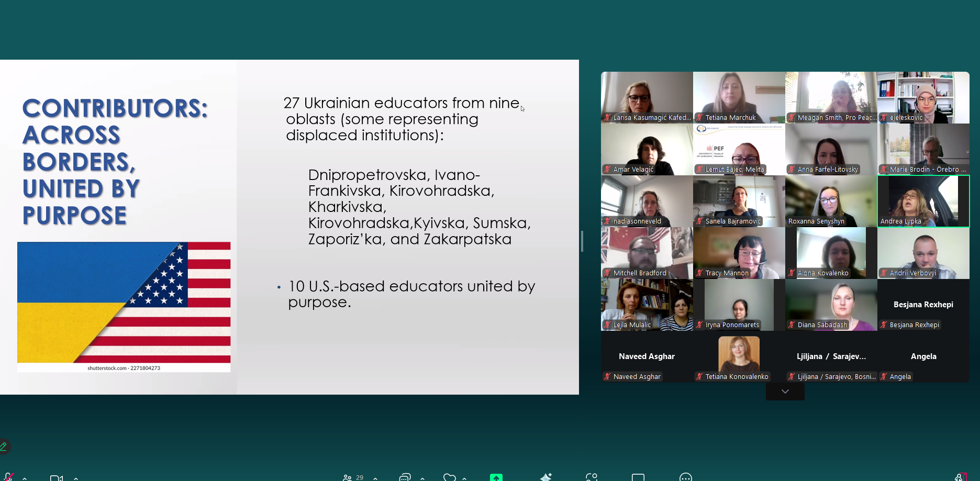This screenshot has width=980, height=481.
Task: Open the AI Companion sparkle icon
Action: (545, 477)
